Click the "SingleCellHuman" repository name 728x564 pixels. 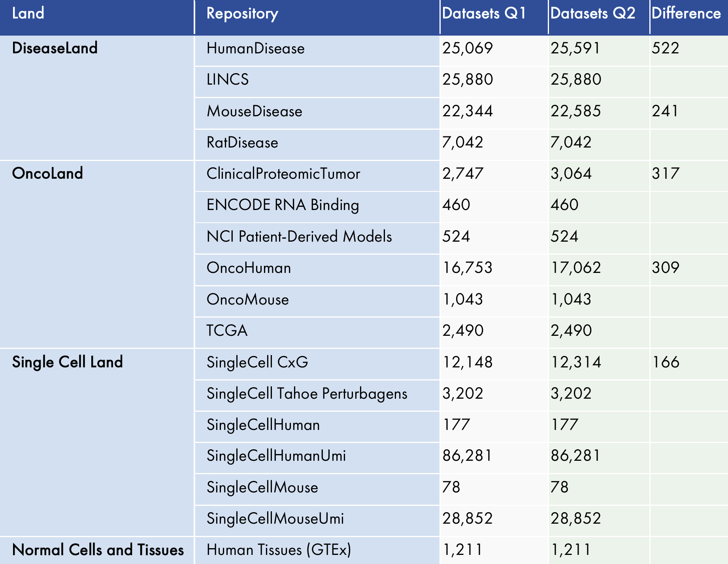(x=263, y=425)
